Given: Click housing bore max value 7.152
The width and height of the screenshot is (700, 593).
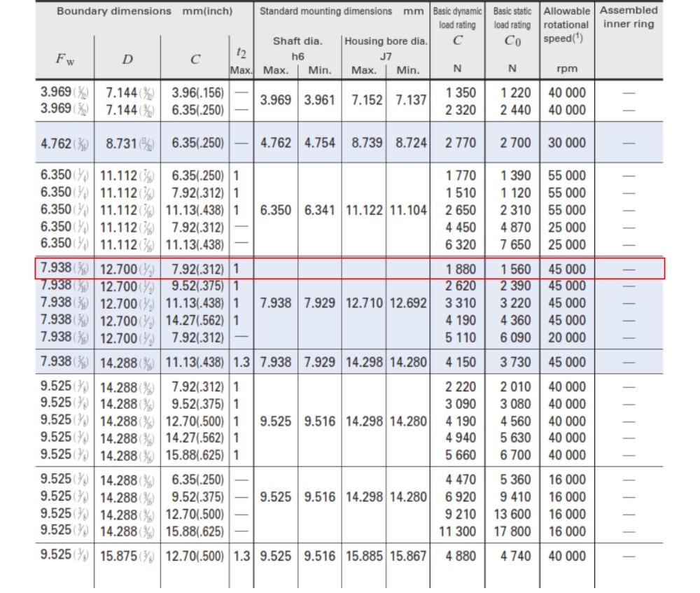Looking at the screenshot, I should tap(367, 100).
